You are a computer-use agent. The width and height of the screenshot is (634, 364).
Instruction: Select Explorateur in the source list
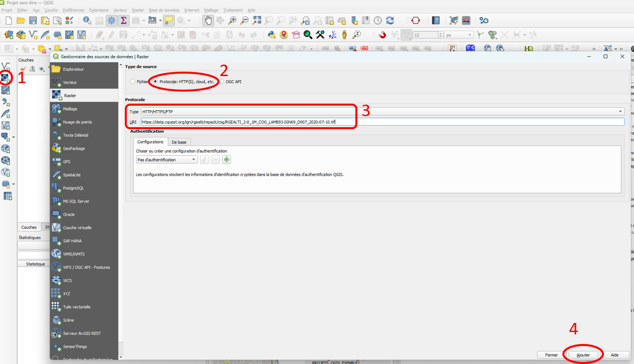(x=84, y=69)
